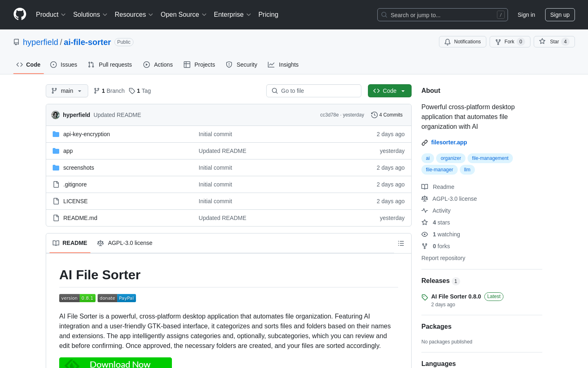Switch to the Security tab
The image size is (588, 368).
(x=242, y=65)
